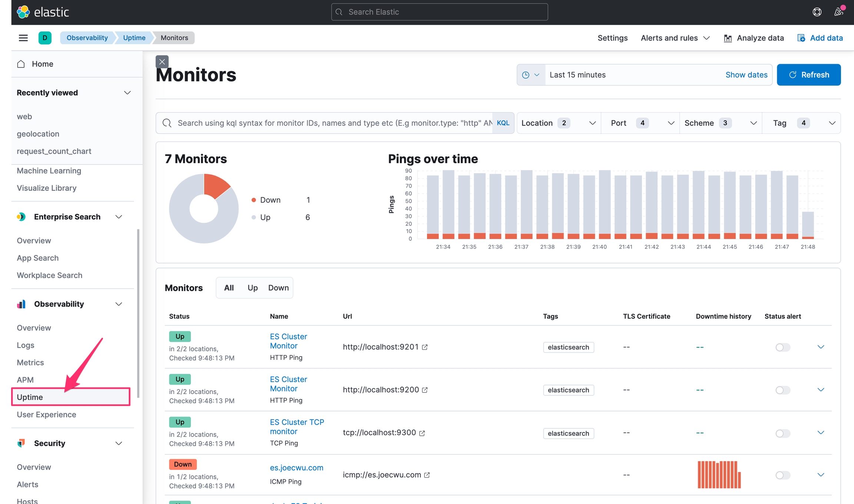
Task: Open Uptime in the Observability sidebar
Action: (x=30, y=397)
